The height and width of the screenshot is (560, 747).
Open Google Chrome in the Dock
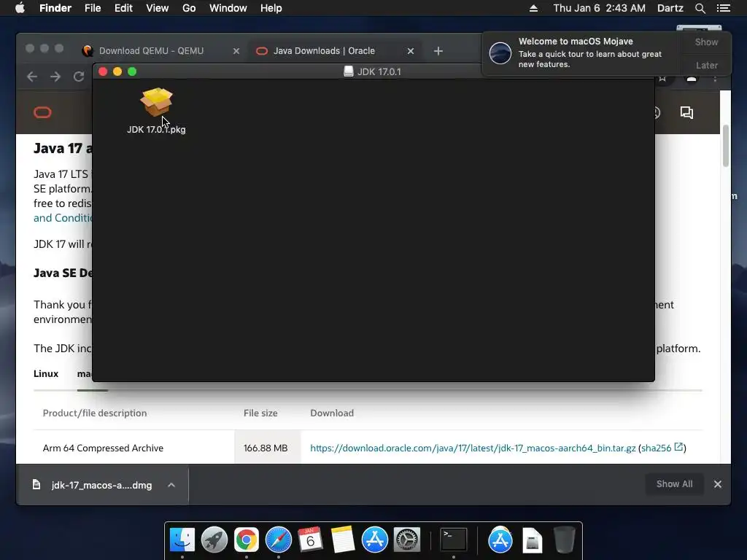[x=247, y=540]
